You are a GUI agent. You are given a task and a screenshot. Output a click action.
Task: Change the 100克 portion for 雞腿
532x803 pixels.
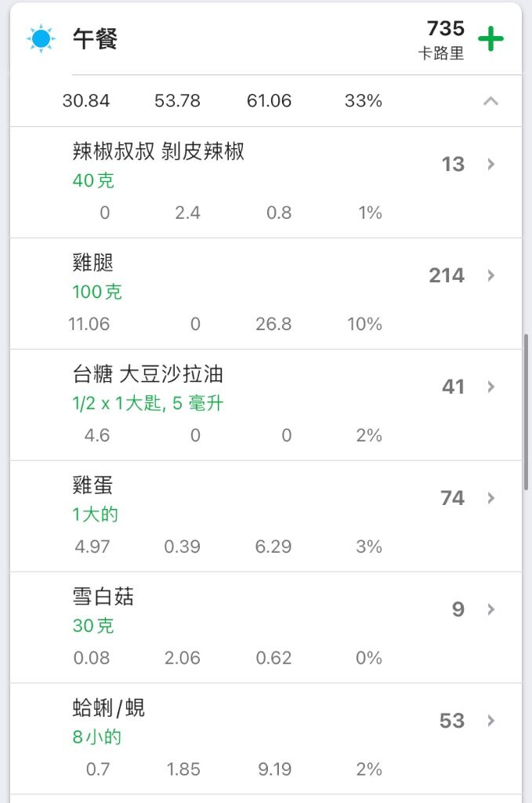click(97, 292)
